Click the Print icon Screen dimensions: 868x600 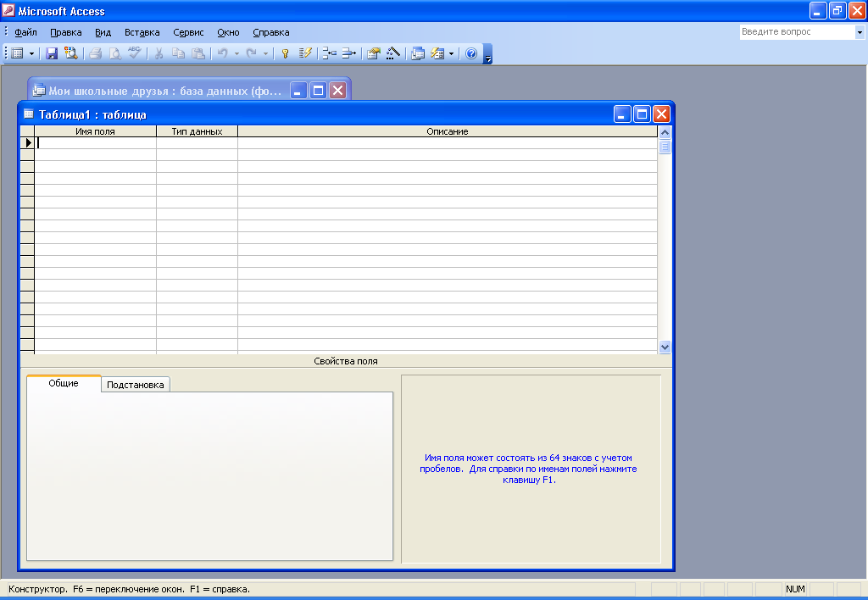(x=95, y=53)
